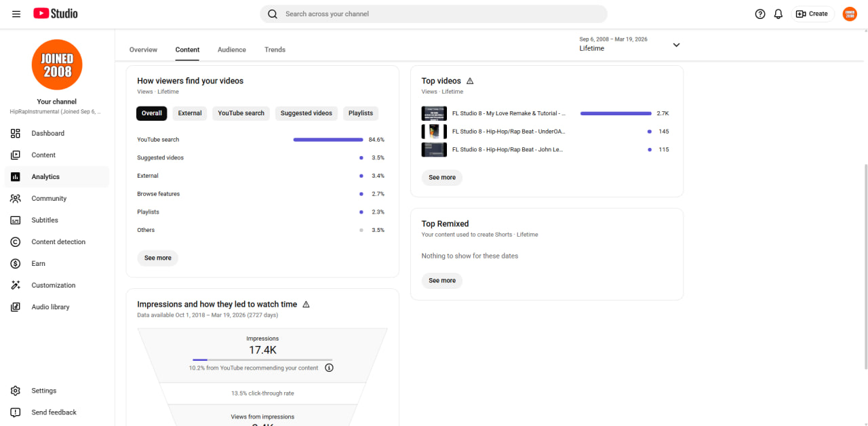Click the Your channel label
This screenshot has height=426, width=868.
57,102
